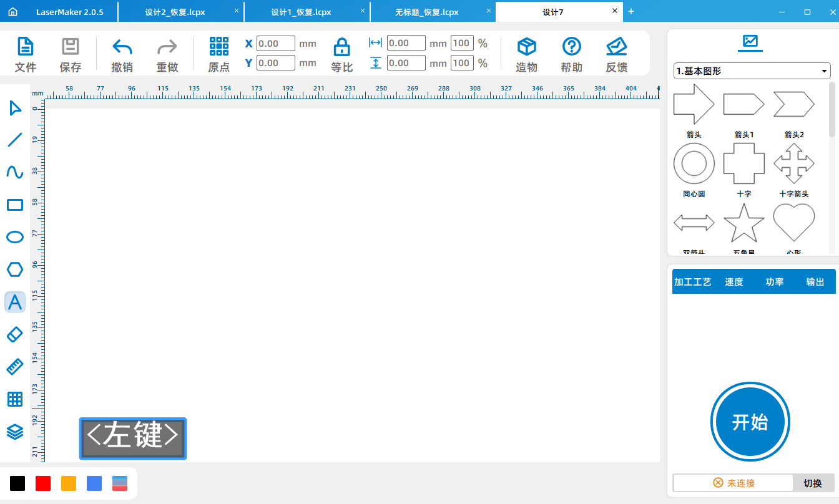Click the width mm input field
839x504 pixels.
click(x=406, y=43)
